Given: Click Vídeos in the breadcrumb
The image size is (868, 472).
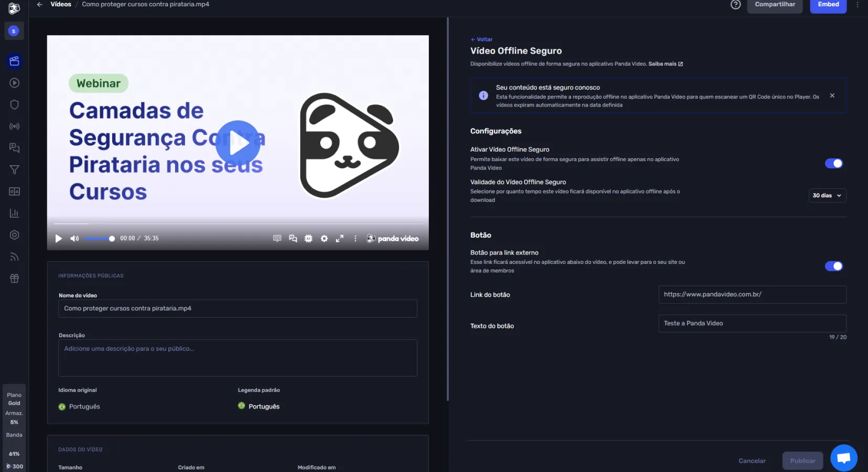Looking at the screenshot, I should click(x=61, y=4).
